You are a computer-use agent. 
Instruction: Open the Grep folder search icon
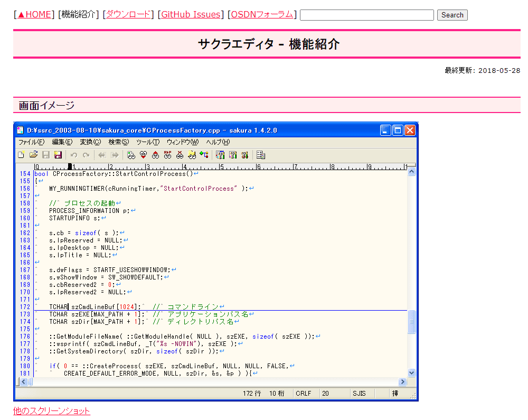click(192, 155)
